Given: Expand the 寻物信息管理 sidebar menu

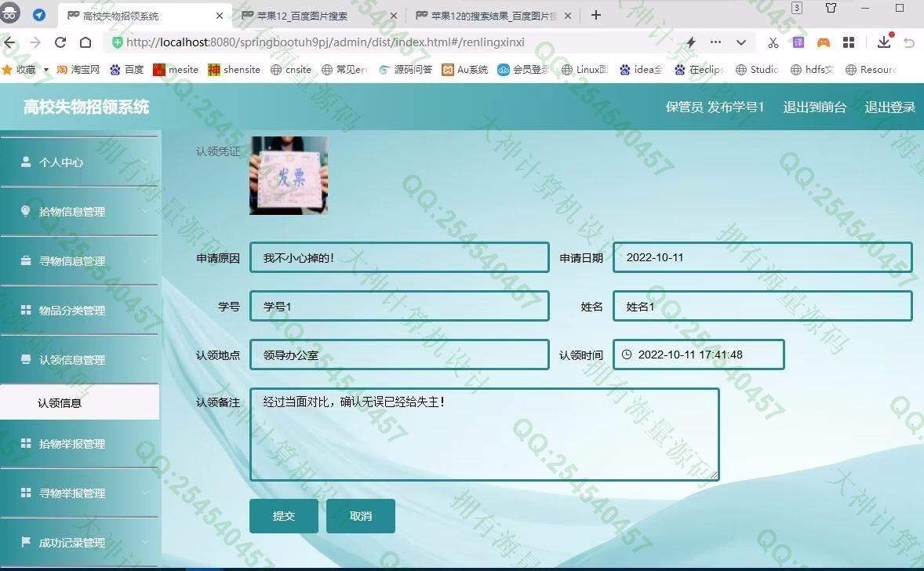Looking at the screenshot, I should (x=79, y=261).
